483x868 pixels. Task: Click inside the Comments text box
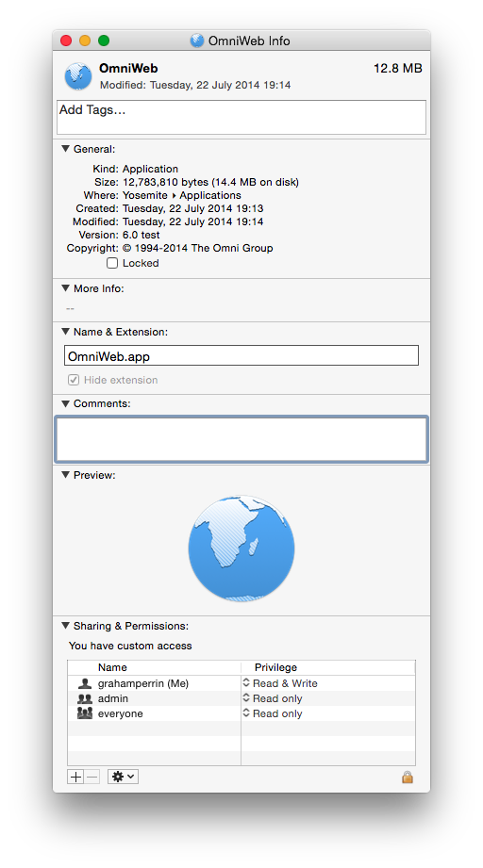241,439
